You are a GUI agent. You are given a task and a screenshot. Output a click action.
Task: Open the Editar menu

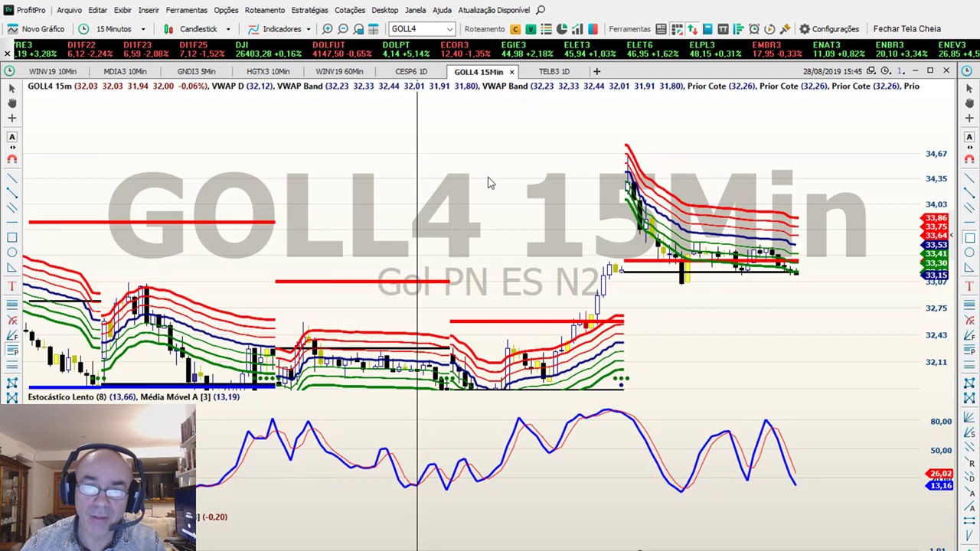[97, 10]
